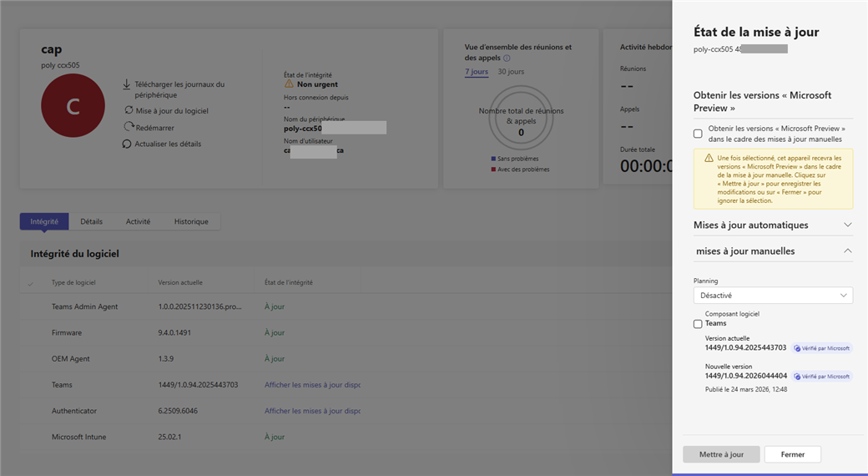Open the Planning dropdown set to Désactivé

(x=773, y=295)
